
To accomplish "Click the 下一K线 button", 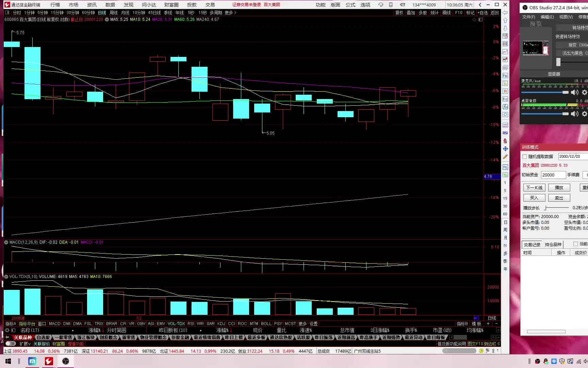I will point(534,187).
